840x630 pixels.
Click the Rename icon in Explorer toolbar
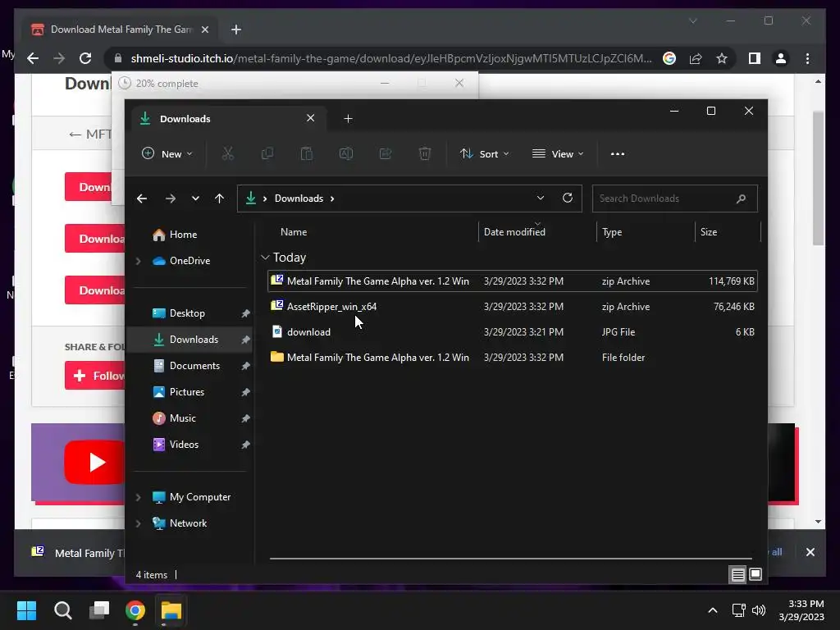coord(346,153)
